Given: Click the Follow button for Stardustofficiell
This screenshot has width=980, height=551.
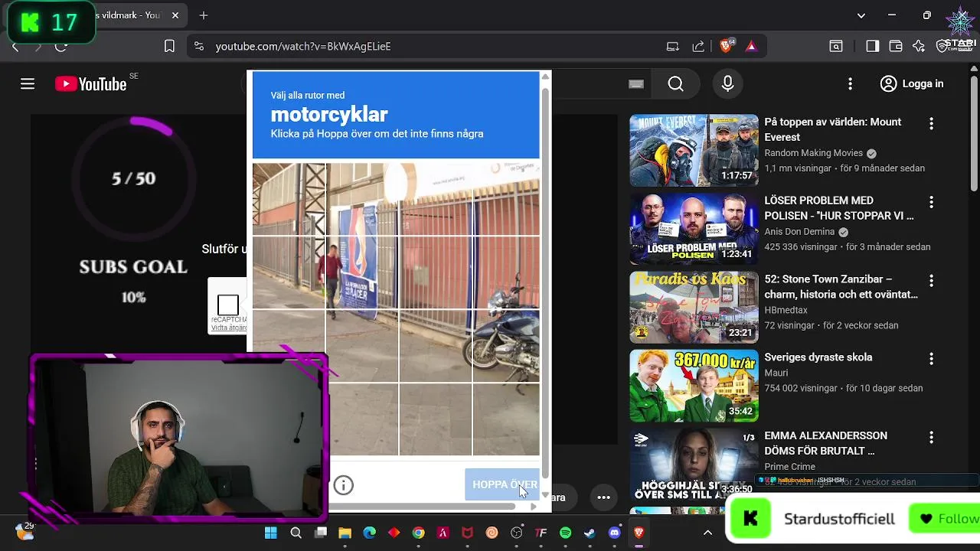Looking at the screenshot, I should pos(946,519).
